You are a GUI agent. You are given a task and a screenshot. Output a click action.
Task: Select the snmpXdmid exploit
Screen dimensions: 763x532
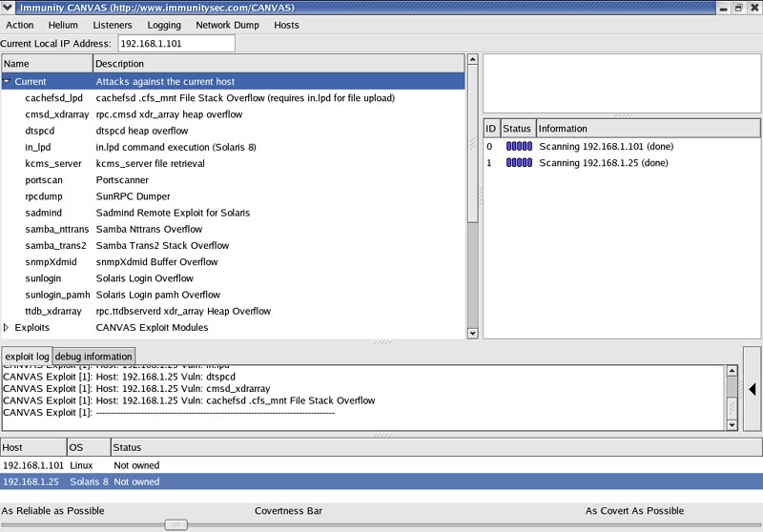click(233, 261)
